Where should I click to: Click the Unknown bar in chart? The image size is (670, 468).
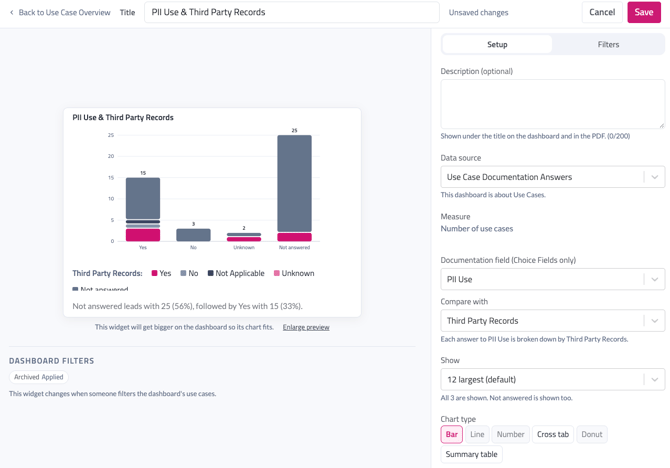pyautogui.click(x=244, y=237)
